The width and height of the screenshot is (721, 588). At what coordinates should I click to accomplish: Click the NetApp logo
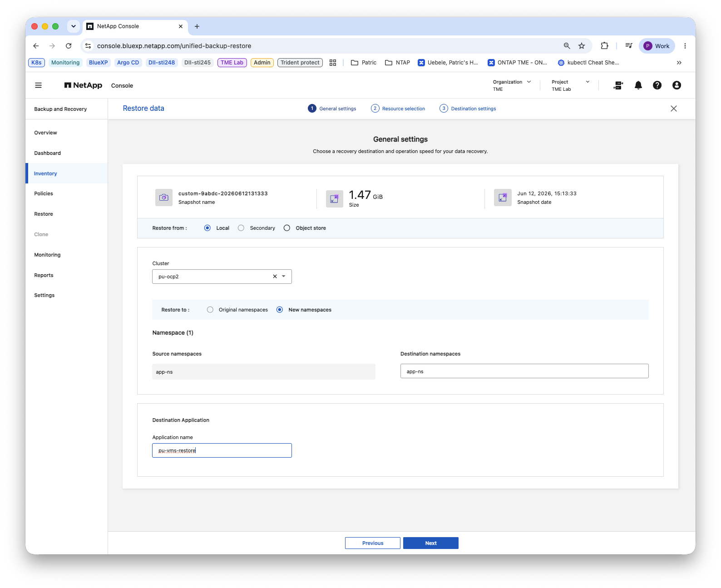tap(84, 85)
